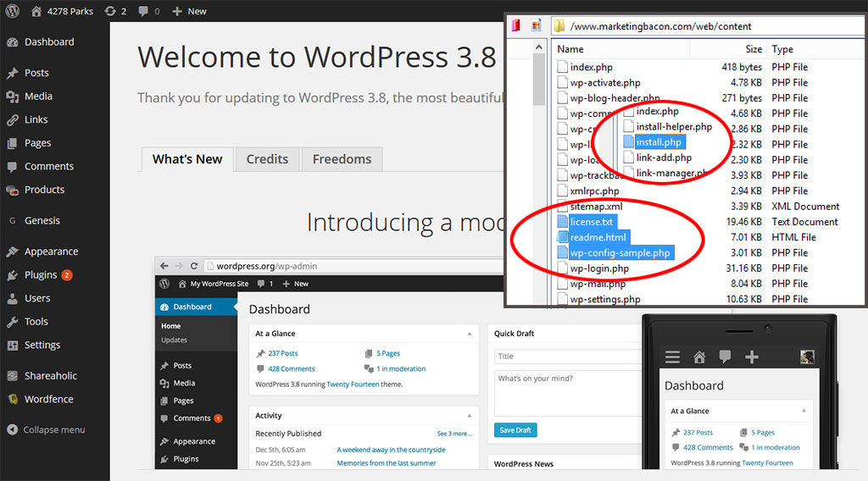Open the Twenty Fourteen theme link
This screenshot has height=481, width=868.
(x=353, y=384)
